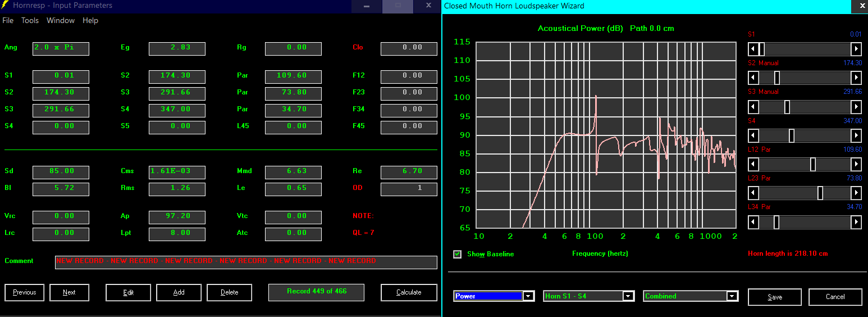The image size is (868, 317).
Task: Click the Cms field showing 1.61E-03
Action: (x=177, y=172)
